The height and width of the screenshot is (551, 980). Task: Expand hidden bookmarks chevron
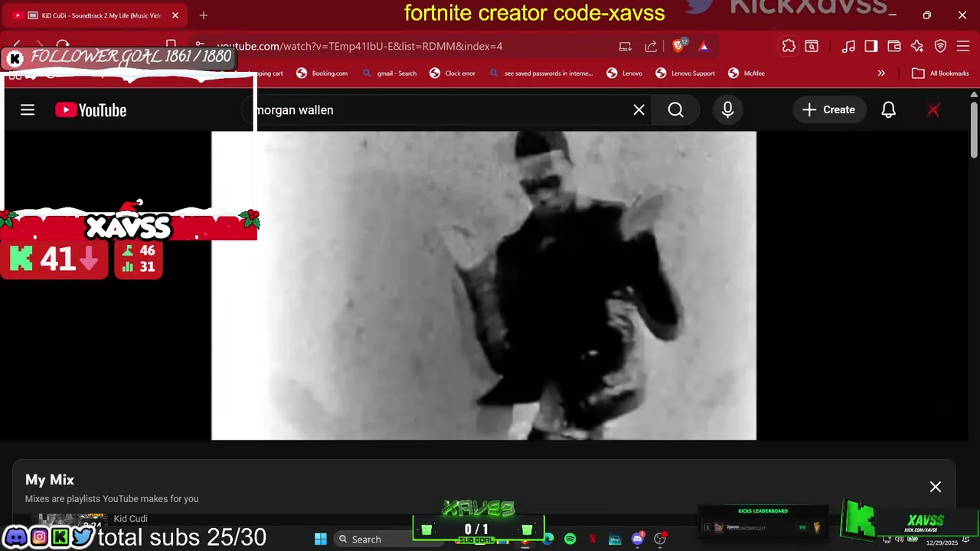pyautogui.click(x=881, y=73)
